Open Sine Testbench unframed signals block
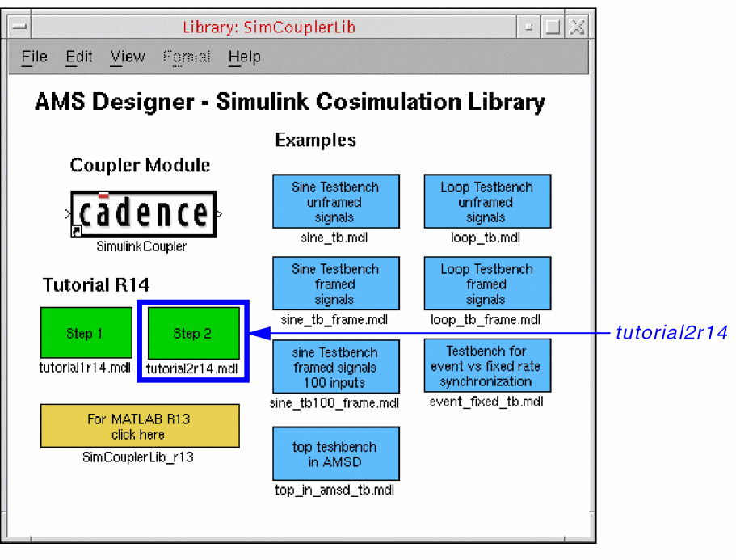This screenshot has width=736, height=560. [x=336, y=201]
